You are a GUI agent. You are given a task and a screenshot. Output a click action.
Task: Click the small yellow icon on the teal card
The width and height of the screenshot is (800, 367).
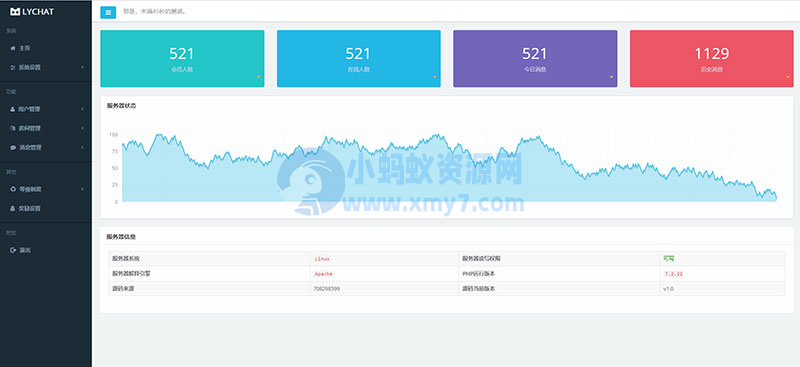[258, 77]
